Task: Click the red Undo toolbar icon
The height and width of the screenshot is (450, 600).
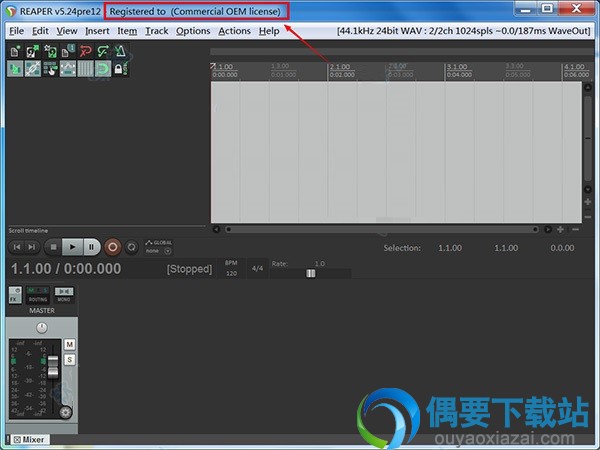Action: (85, 52)
